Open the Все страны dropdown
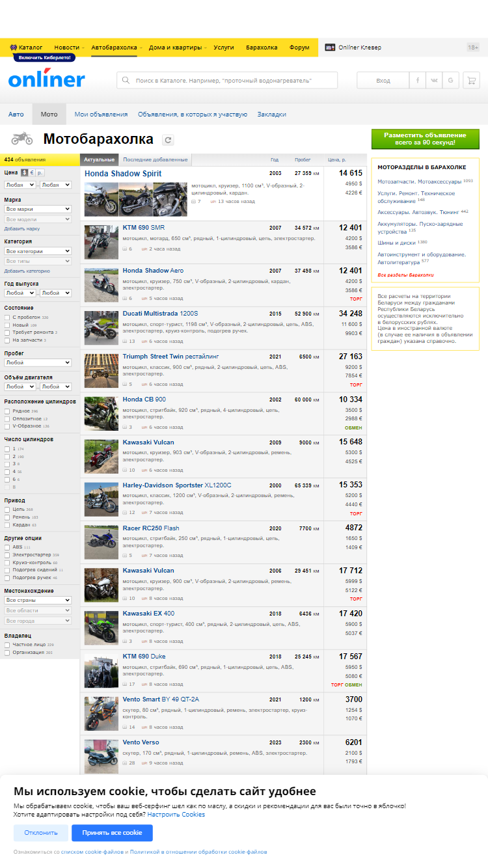The height and width of the screenshot is (868, 488). 38,600
